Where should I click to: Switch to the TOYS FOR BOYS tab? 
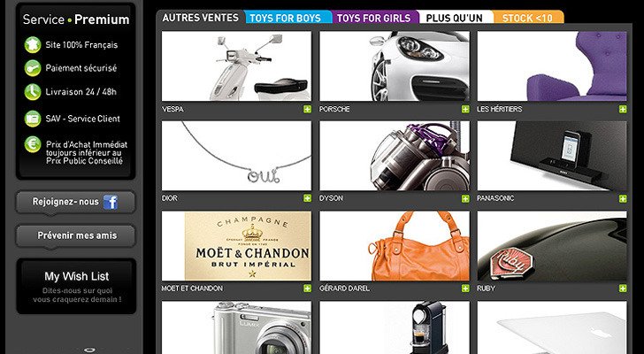point(286,18)
